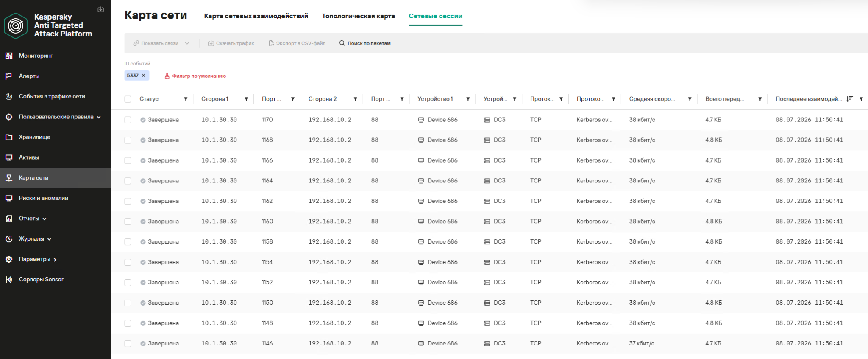Open the Средняя скорость column filter
This screenshot has width=868, height=359.
pyautogui.click(x=690, y=99)
